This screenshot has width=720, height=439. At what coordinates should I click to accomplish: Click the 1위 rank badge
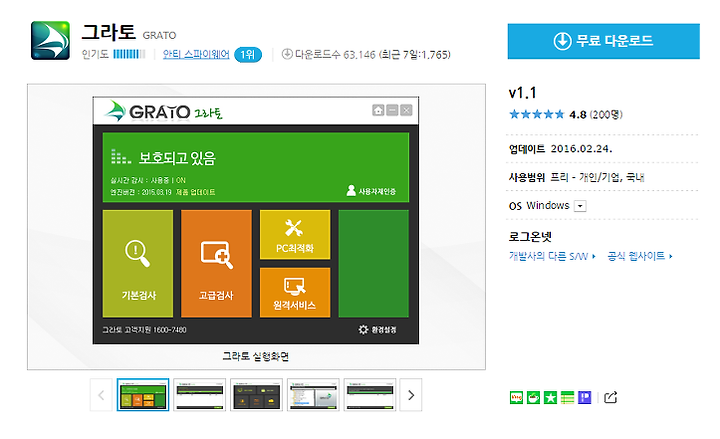248,55
